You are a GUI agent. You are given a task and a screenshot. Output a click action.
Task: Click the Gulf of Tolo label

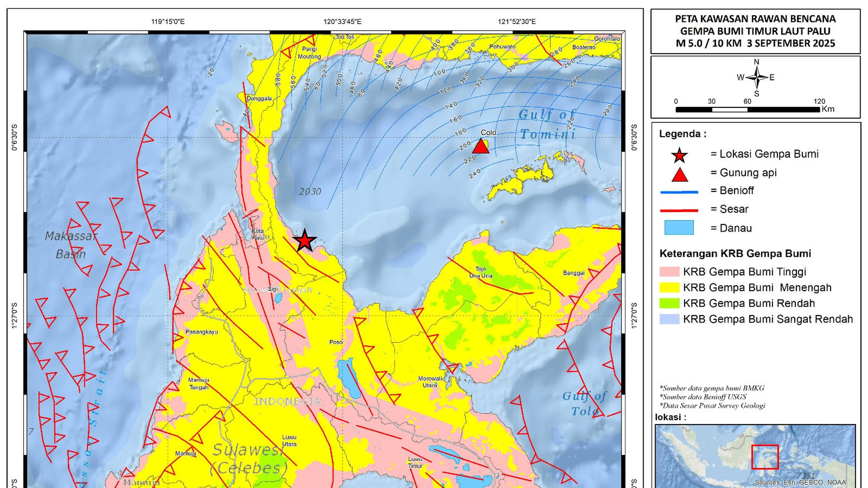[x=585, y=403]
